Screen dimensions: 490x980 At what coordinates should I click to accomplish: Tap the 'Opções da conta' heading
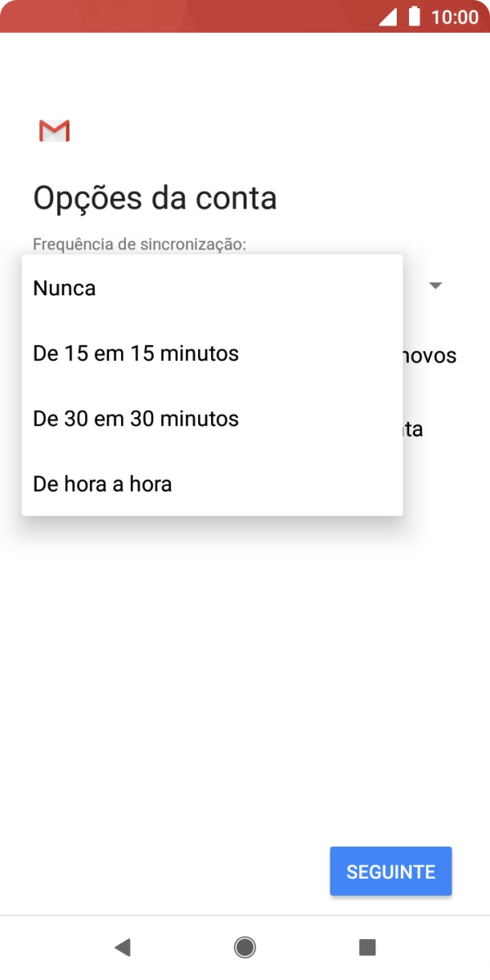[155, 197]
